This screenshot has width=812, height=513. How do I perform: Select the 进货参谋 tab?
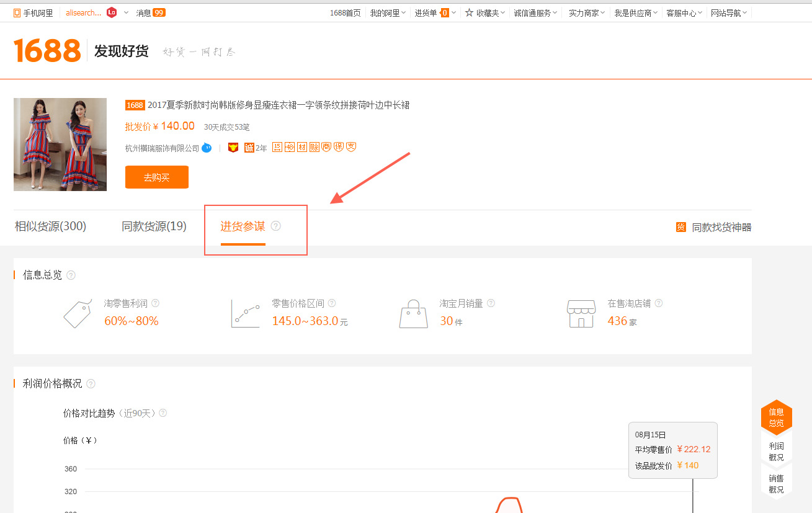[243, 226]
